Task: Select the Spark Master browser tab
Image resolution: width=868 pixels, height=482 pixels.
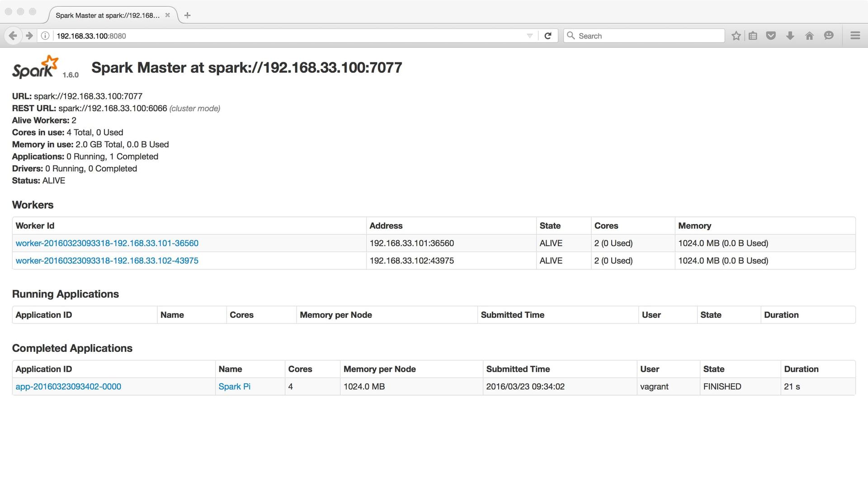Action: pyautogui.click(x=107, y=15)
